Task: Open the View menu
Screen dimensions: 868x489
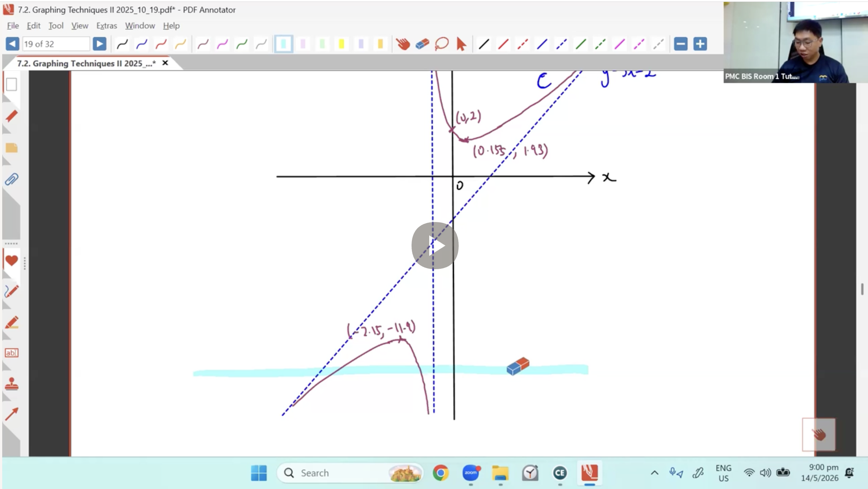Action: point(80,26)
